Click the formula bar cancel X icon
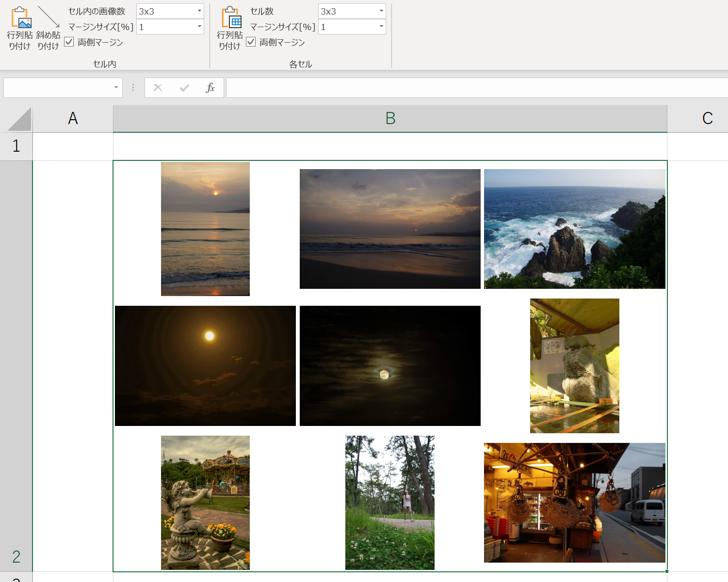Viewport: 728px width, 582px height. click(x=158, y=88)
